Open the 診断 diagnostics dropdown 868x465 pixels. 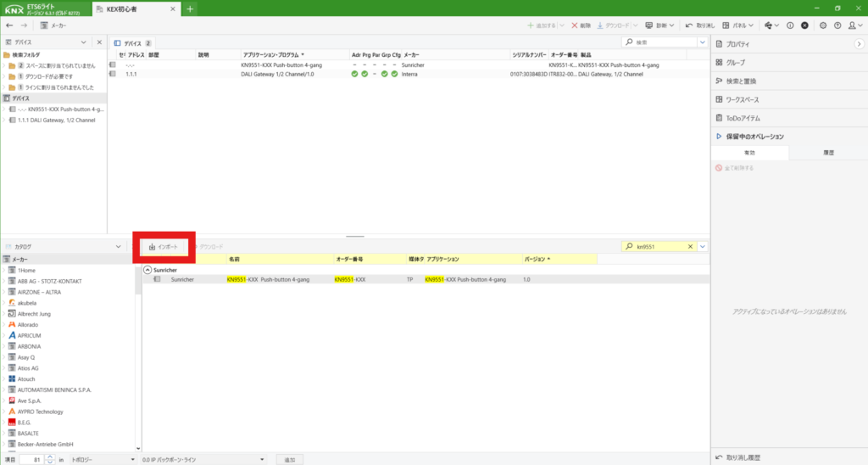[x=660, y=25]
